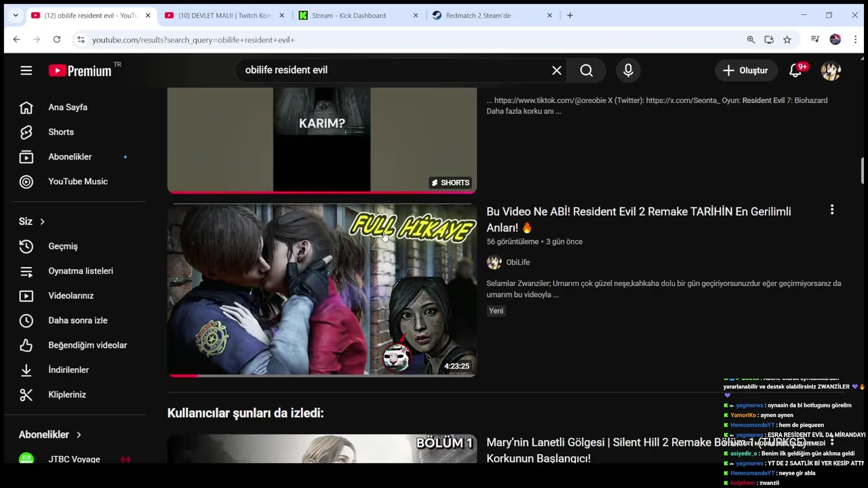Open Kliplerinizi scissors icon
868x488 pixels.
click(x=26, y=394)
